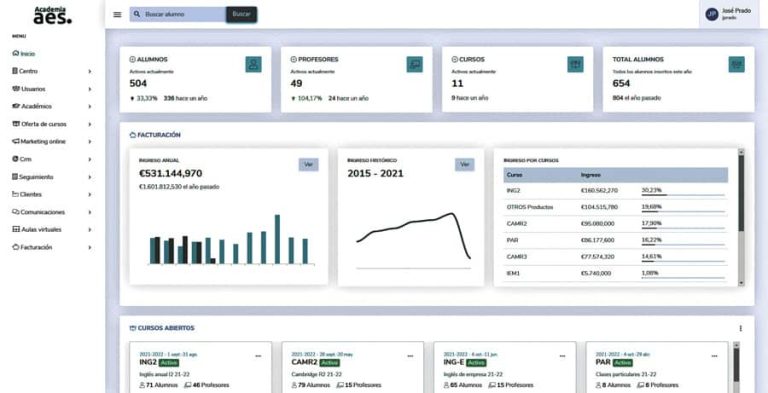This screenshot has height=393, width=768.
Task: Go to Inicio in the sidebar
Action: [x=24, y=53]
